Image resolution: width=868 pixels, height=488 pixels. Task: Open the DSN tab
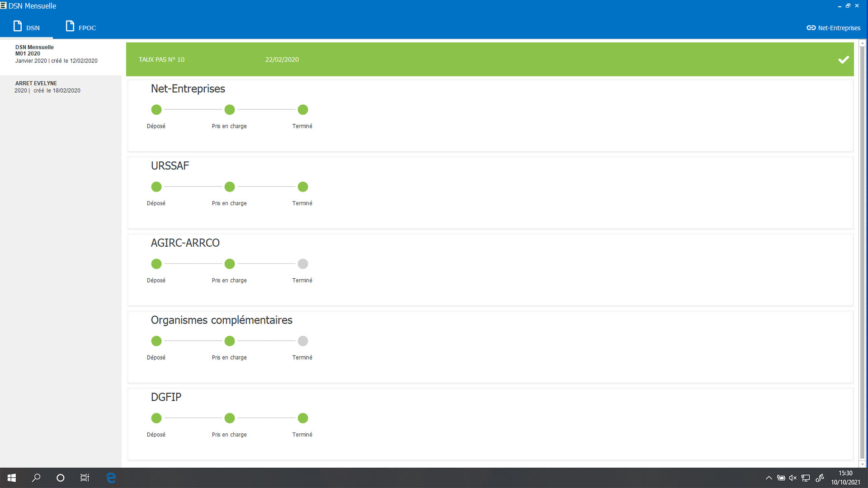coord(26,27)
